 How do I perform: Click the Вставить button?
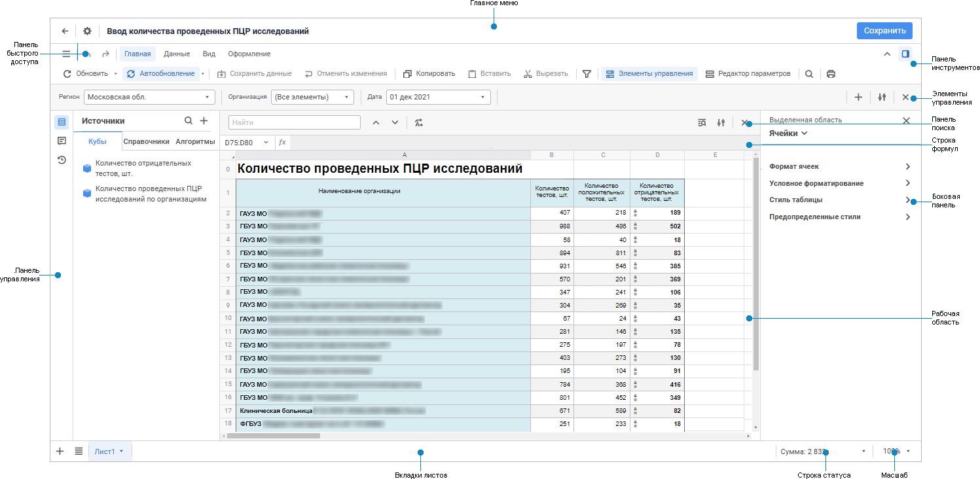click(489, 74)
